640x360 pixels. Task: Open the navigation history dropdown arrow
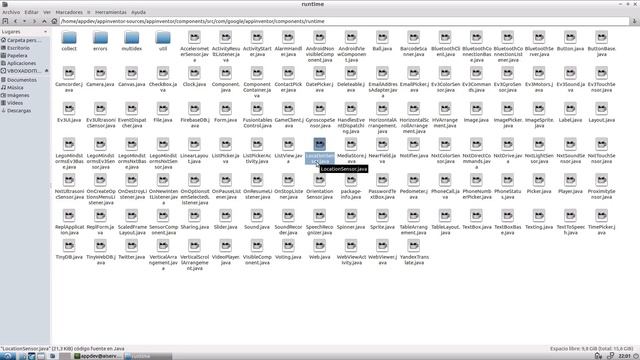[24, 21]
